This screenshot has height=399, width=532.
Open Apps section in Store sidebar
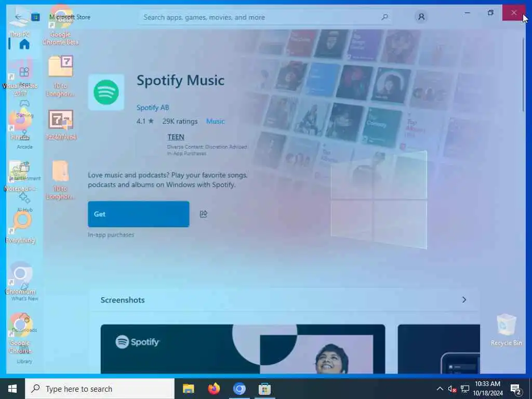[24, 75]
